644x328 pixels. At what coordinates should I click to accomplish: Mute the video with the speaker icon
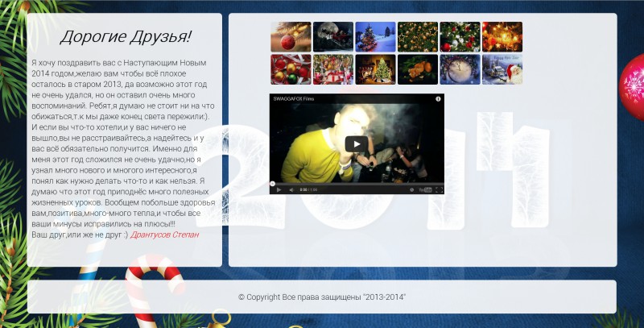pos(291,189)
